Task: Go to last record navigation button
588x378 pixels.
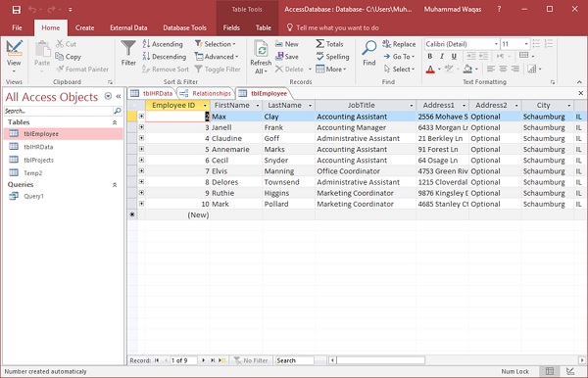Action: pyautogui.click(x=213, y=360)
